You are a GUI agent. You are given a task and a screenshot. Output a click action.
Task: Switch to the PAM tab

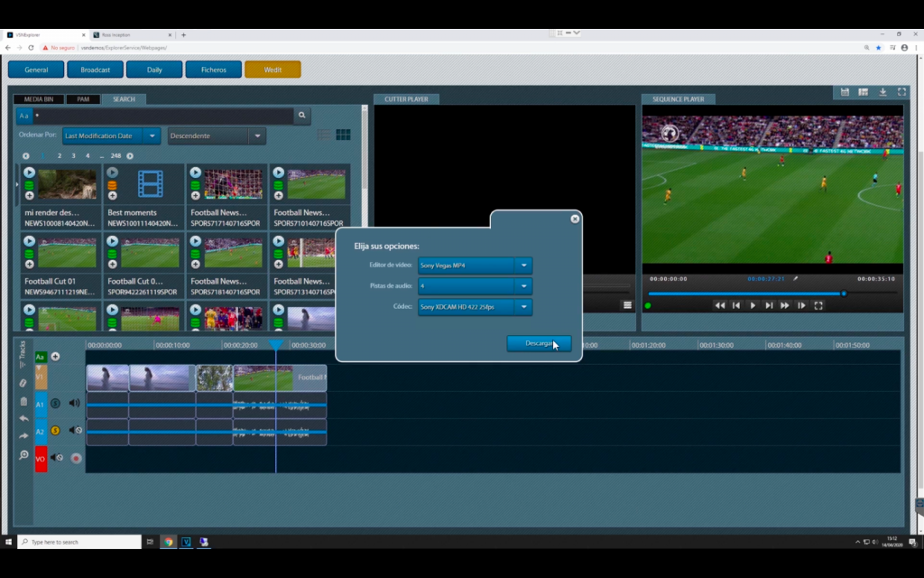click(x=83, y=99)
